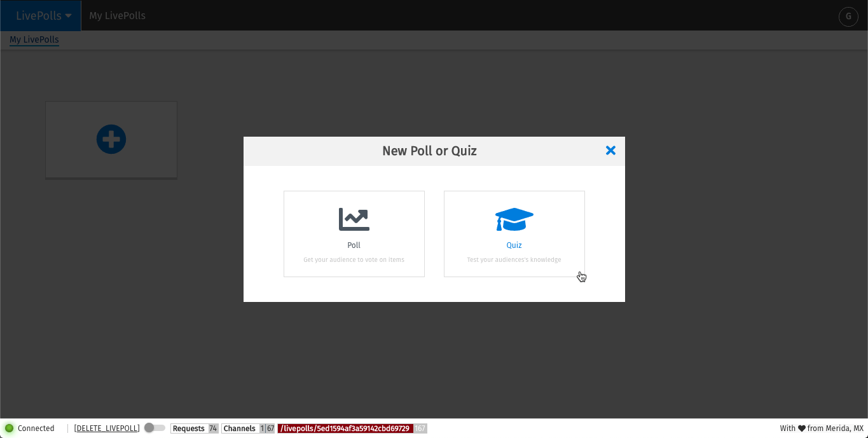Click the Connected status text
868x438 pixels.
36,428
